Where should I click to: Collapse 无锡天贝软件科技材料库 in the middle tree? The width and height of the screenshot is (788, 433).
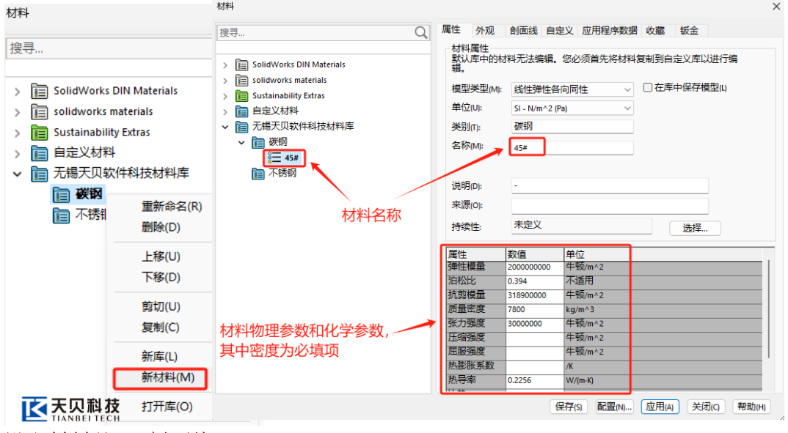pos(226,127)
